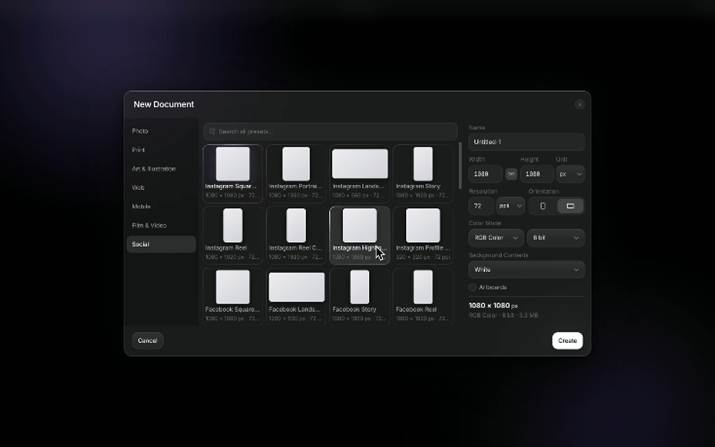Select the Instagram Square preset thumbnail
The height and width of the screenshot is (447, 715).
[x=233, y=164]
